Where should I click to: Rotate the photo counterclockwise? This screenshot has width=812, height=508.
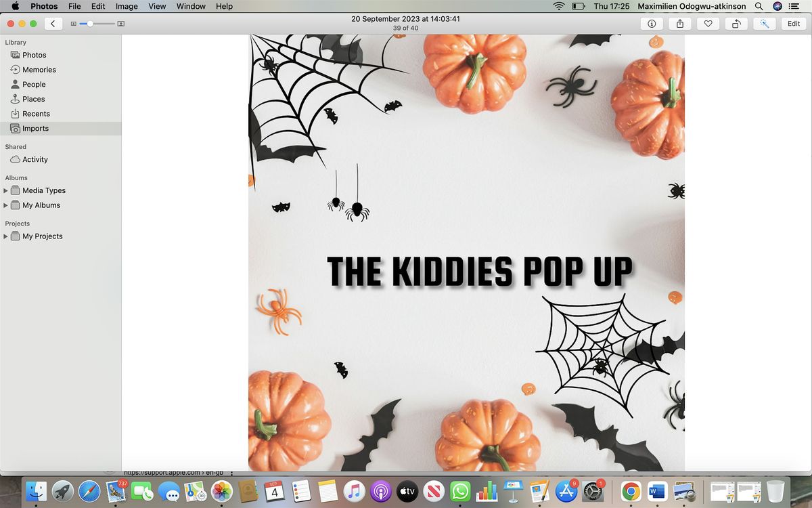pos(736,24)
